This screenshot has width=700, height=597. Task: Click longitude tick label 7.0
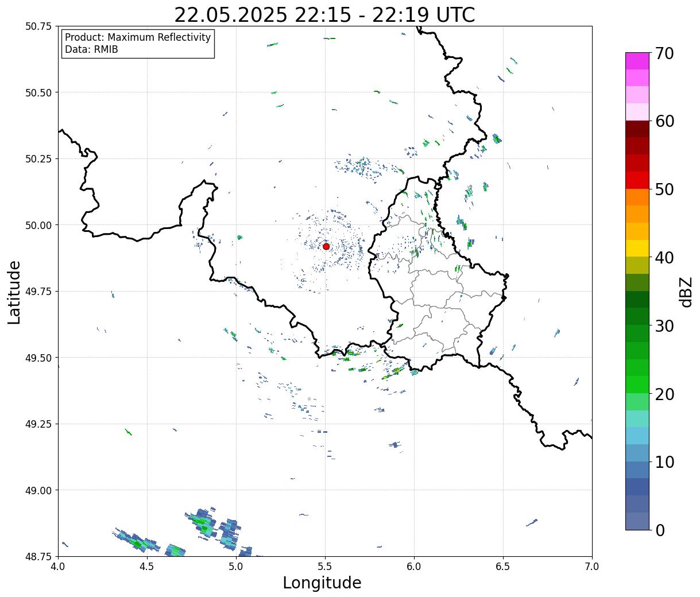coord(592,567)
